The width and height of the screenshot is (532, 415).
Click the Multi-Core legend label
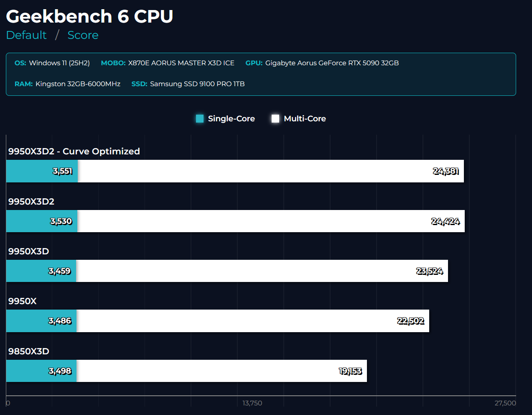(305, 119)
